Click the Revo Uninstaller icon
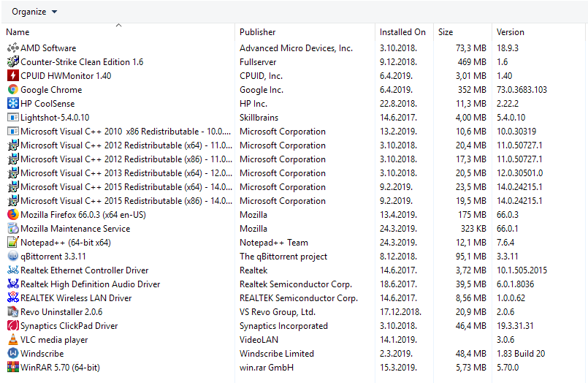 pos(13,312)
